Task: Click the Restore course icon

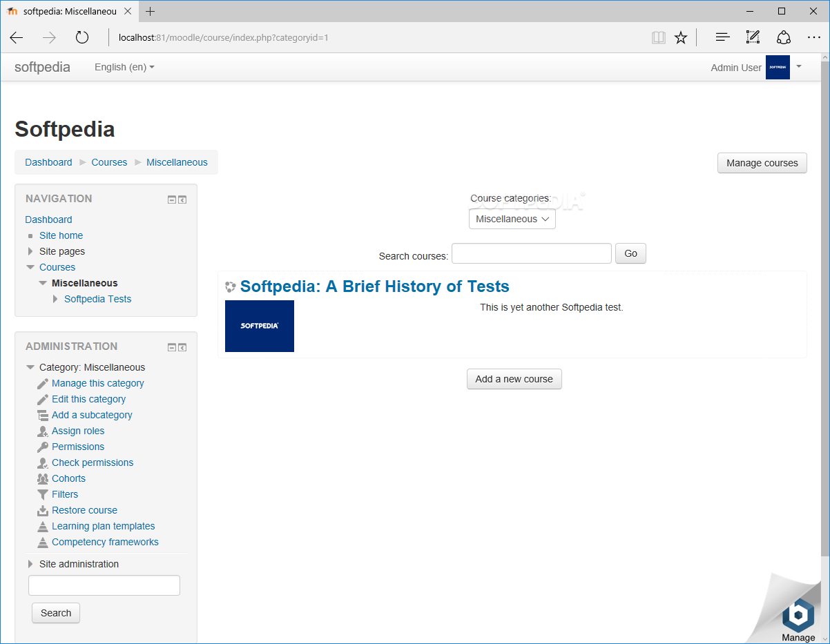Action: [x=43, y=511]
